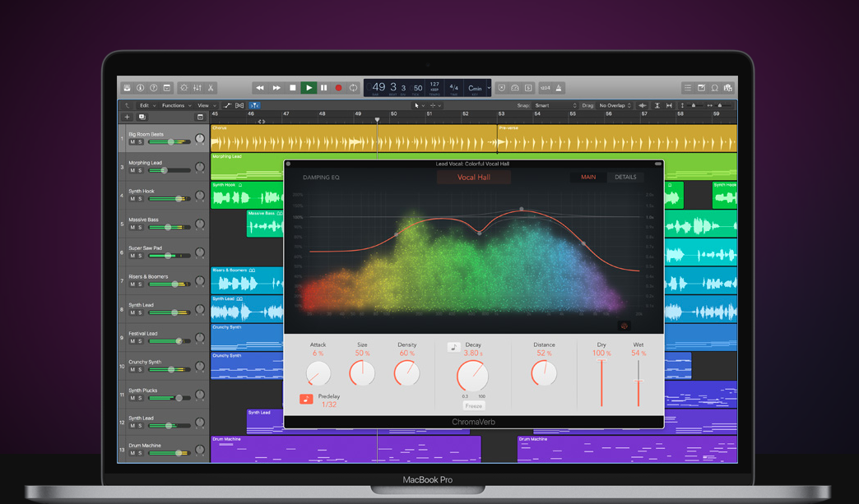
Task: Adjust the horizontal zoom slider
Action: [719, 105]
